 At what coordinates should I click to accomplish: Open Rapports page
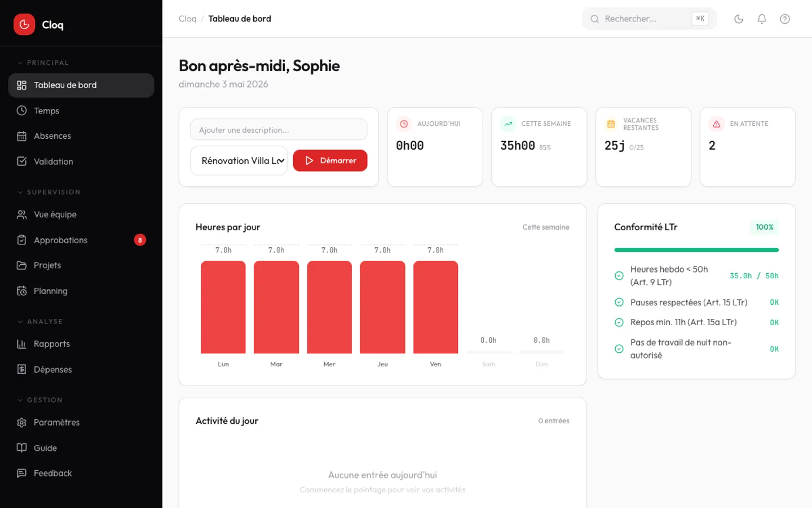click(x=81, y=344)
